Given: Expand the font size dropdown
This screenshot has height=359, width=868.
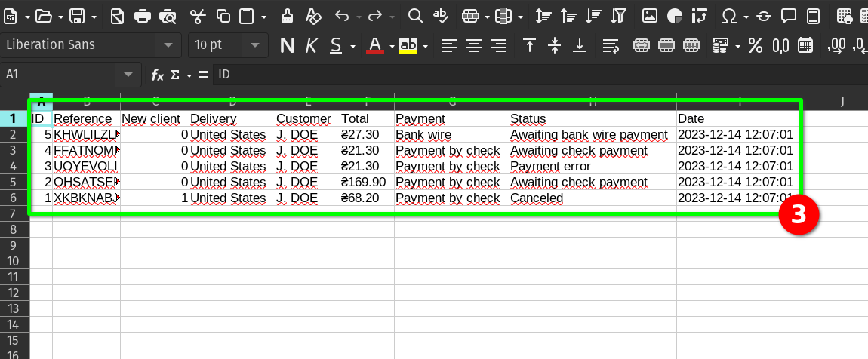Looking at the screenshot, I should 255,45.
